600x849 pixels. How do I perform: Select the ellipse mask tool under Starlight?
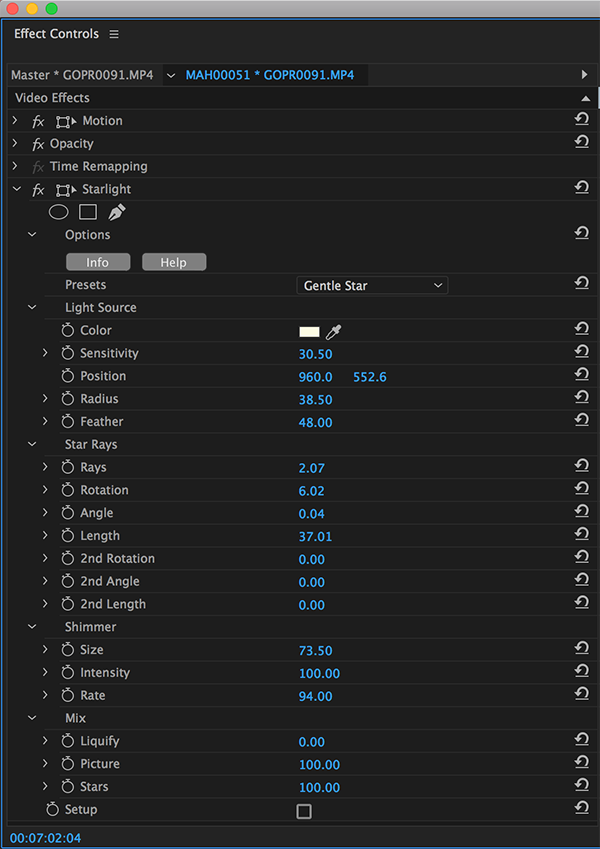coord(59,212)
